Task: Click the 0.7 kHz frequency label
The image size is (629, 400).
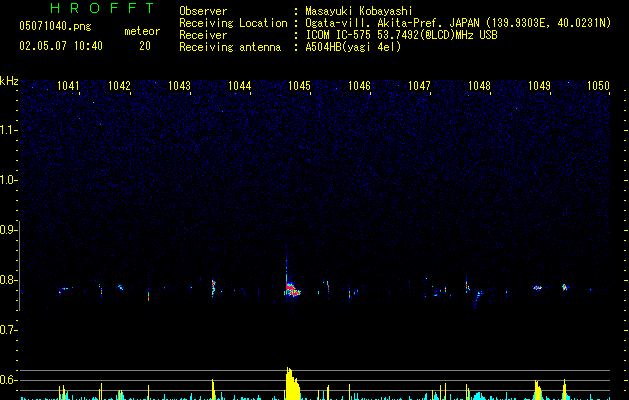Action: (x=8, y=330)
